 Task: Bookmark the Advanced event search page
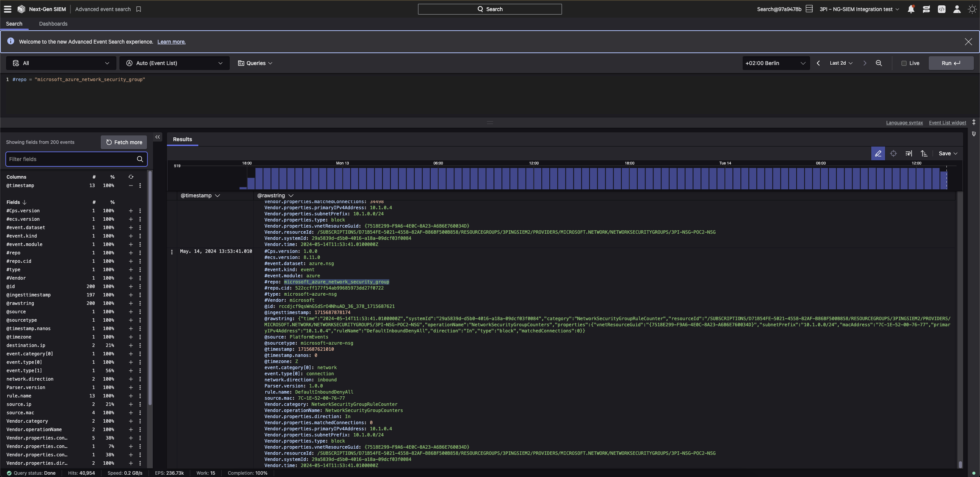click(x=139, y=9)
